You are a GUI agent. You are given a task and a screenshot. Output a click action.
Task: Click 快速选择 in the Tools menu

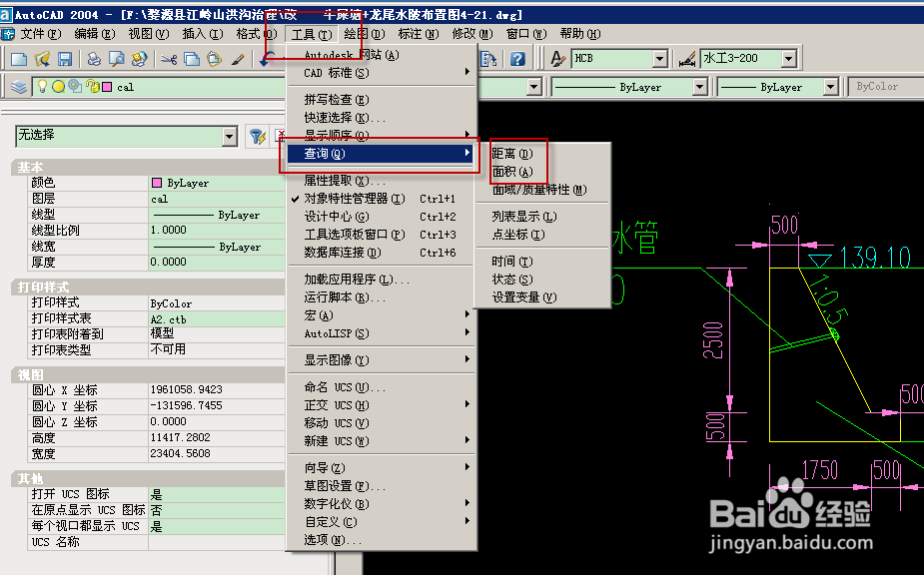(345, 118)
